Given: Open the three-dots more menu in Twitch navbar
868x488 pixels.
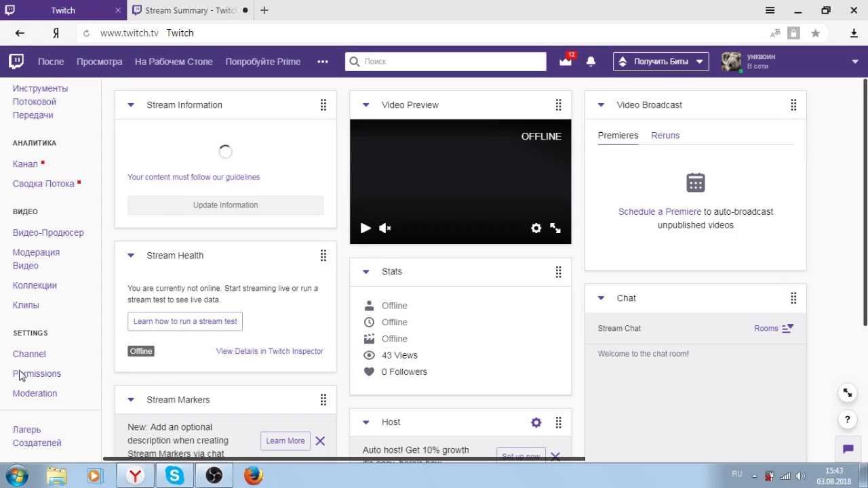Looking at the screenshot, I should click(x=323, y=62).
